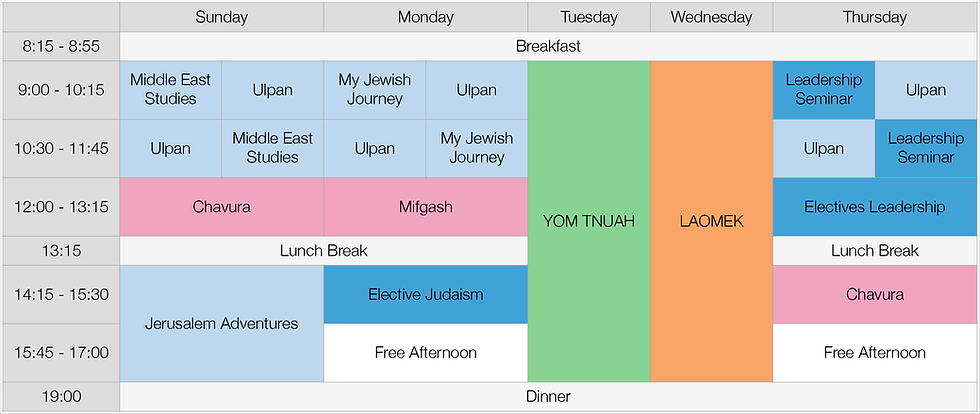
Task: Select the Monday column header
Action: coord(425,17)
